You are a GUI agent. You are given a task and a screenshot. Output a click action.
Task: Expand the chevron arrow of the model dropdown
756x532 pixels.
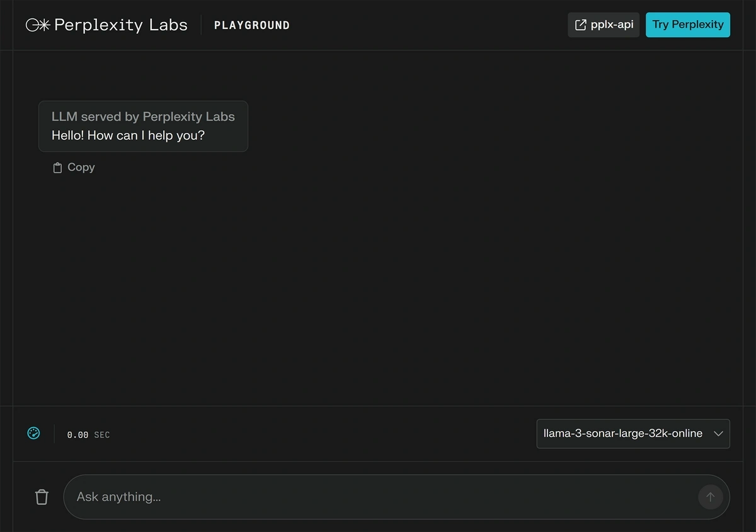coord(718,434)
